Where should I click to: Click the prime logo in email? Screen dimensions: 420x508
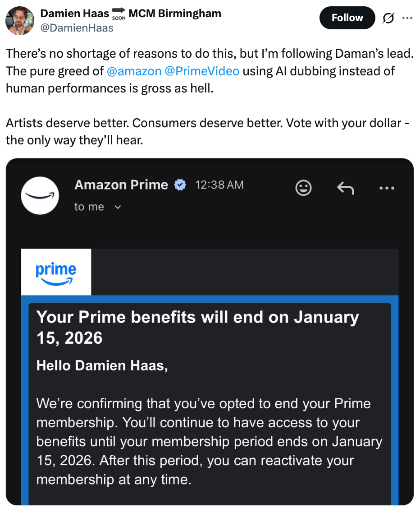[56, 273]
